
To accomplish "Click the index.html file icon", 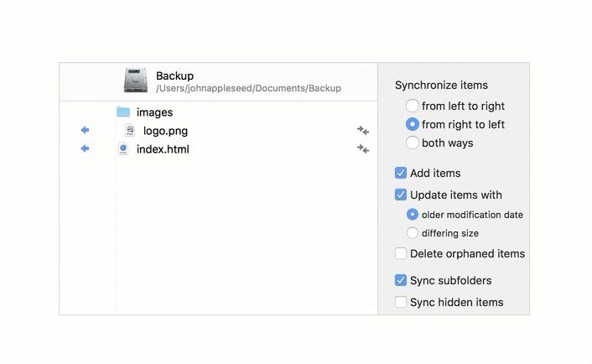I will [123, 148].
